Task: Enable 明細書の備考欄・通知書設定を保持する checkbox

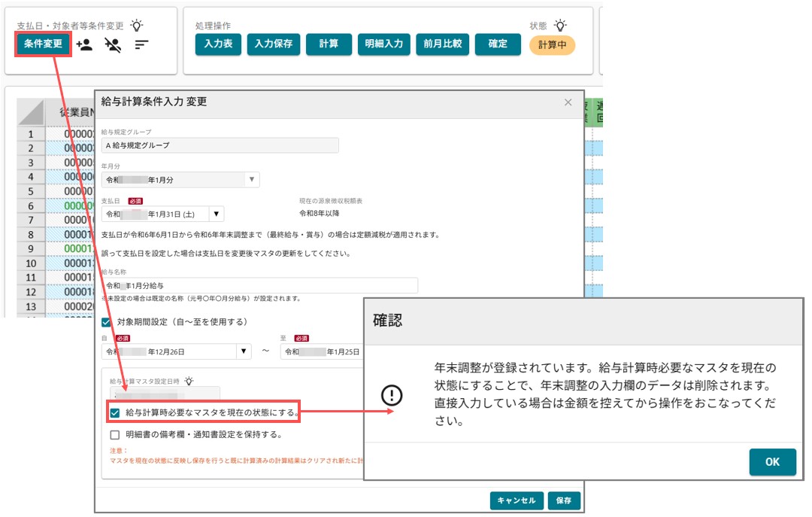Action: (115, 434)
